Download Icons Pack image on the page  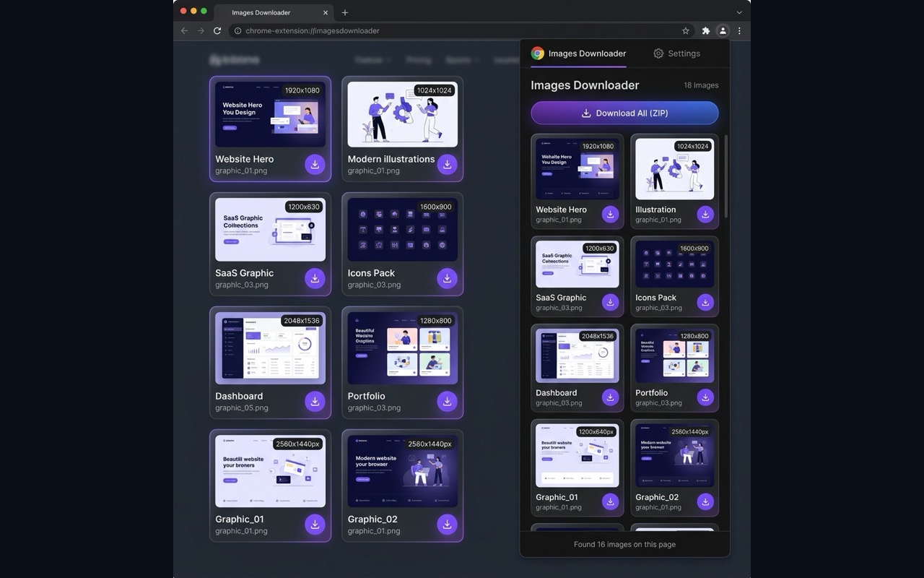click(447, 278)
